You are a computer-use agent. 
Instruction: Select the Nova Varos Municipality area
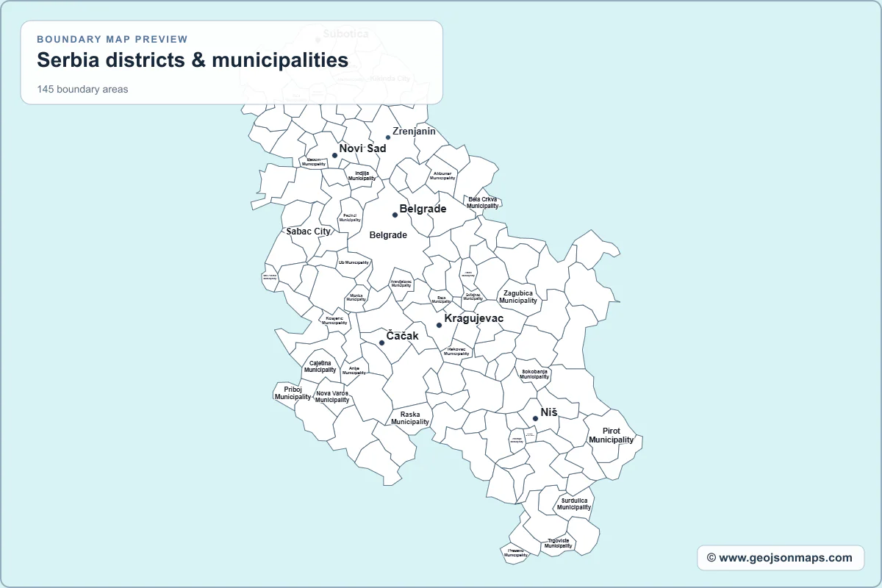tap(332, 397)
